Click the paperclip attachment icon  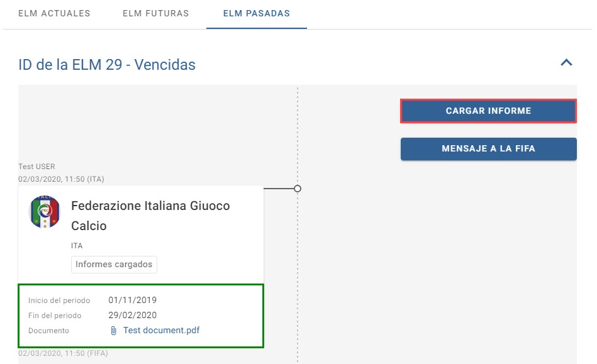pyautogui.click(x=113, y=331)
